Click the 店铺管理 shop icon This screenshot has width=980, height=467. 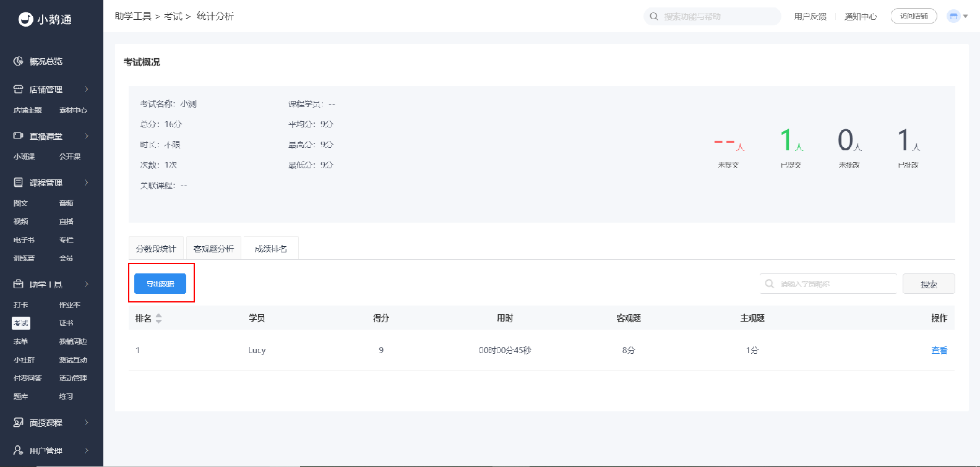[x=19, y=89]
